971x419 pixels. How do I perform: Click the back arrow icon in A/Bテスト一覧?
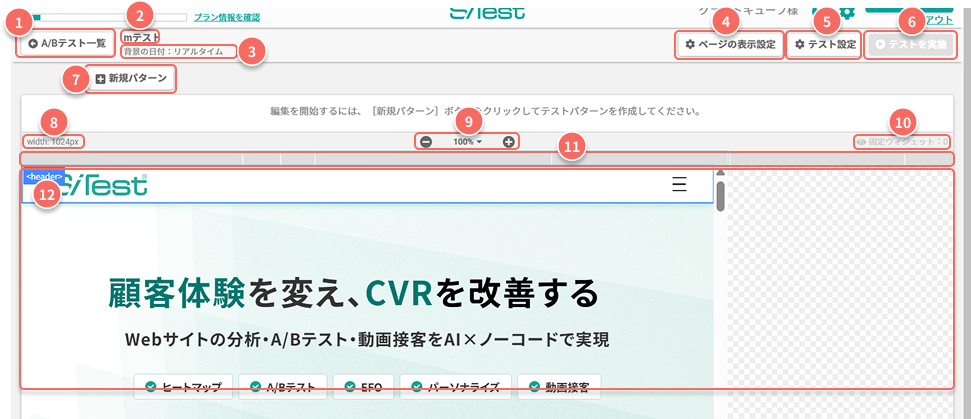(x=33, y=44)
